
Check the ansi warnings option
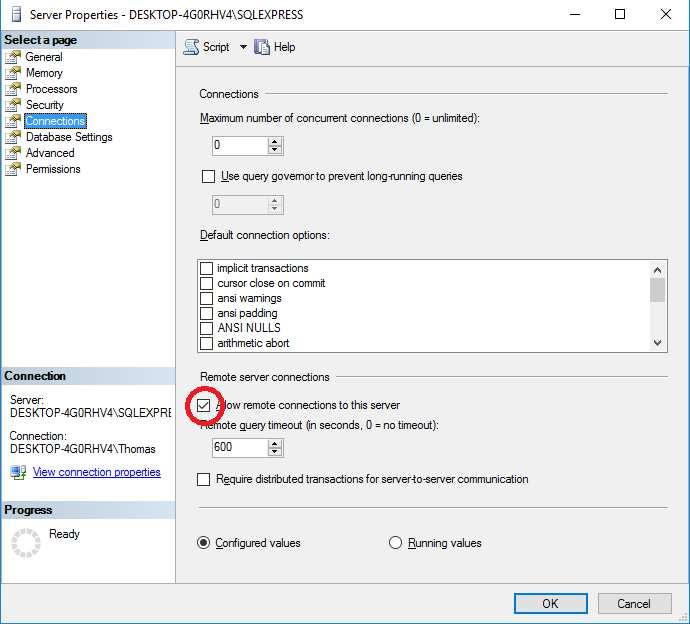pyautogui.click(x=206, y=298)
